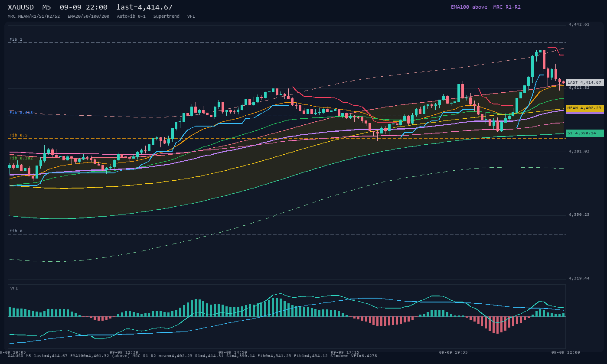Click the AutoFib 0-1 legend entry
This screenshot has height=364, width=607.
131,16
